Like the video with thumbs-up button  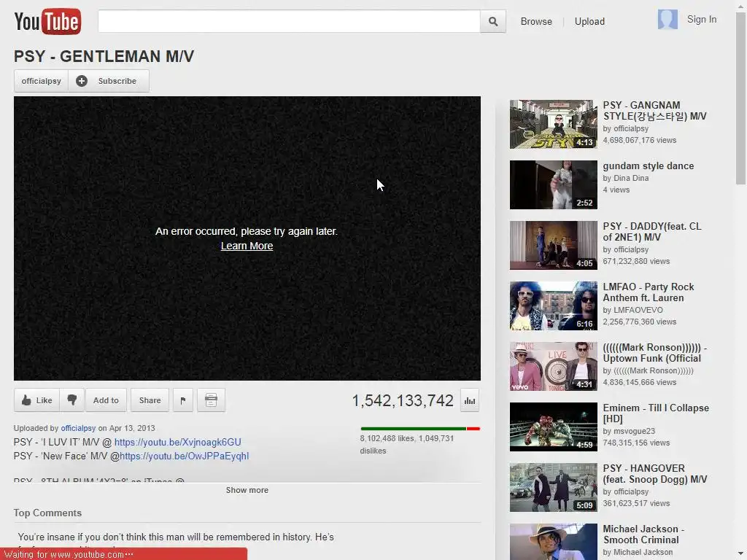pyautogui.click(x=36, y=400)
